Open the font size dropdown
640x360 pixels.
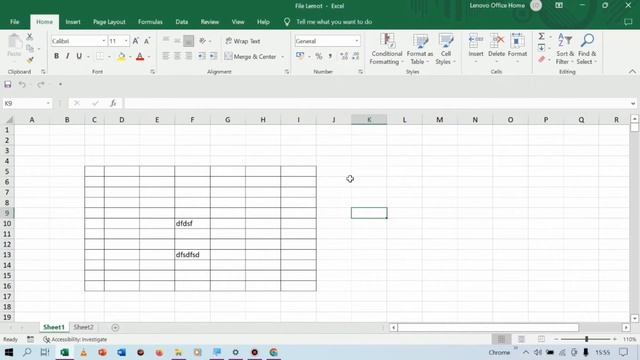tap(126, 41)
